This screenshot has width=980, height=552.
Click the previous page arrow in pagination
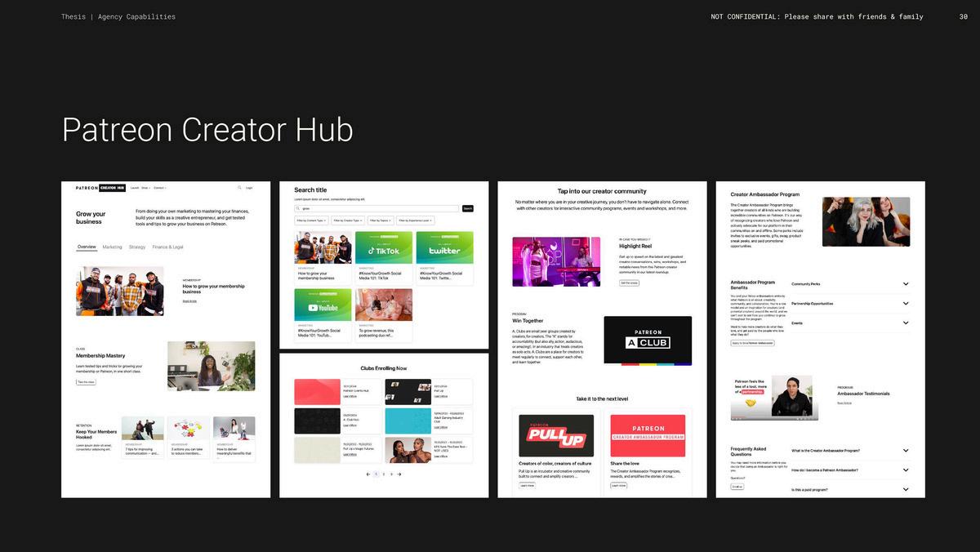[367, 474]
